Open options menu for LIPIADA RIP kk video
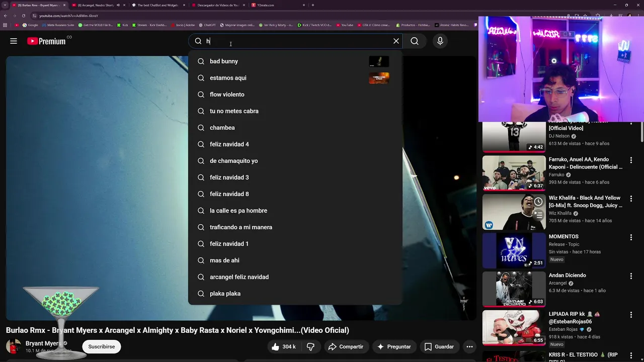Screen dimensions: 644x362 (x=631, y=315)
